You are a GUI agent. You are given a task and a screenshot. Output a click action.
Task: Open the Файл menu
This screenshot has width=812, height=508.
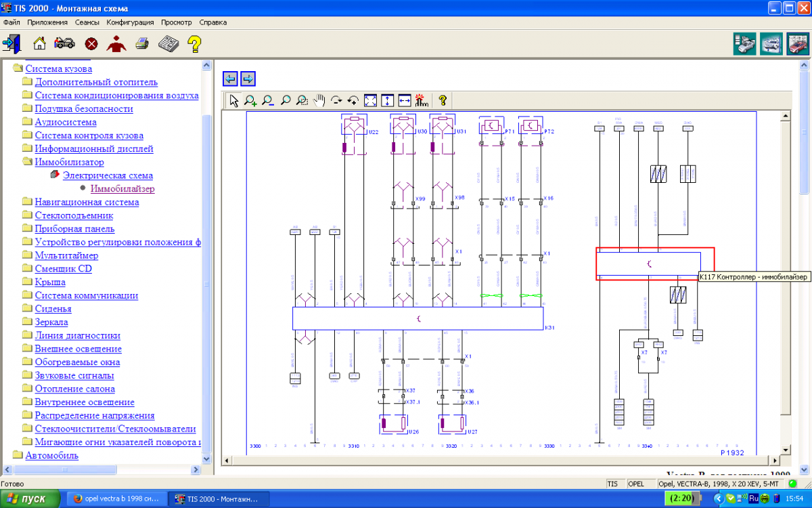click(x=12, y=22)
